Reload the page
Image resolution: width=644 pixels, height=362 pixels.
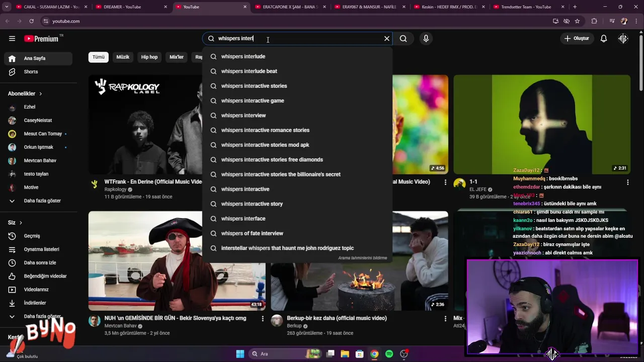pyautogui.click(x=31, y=21)
